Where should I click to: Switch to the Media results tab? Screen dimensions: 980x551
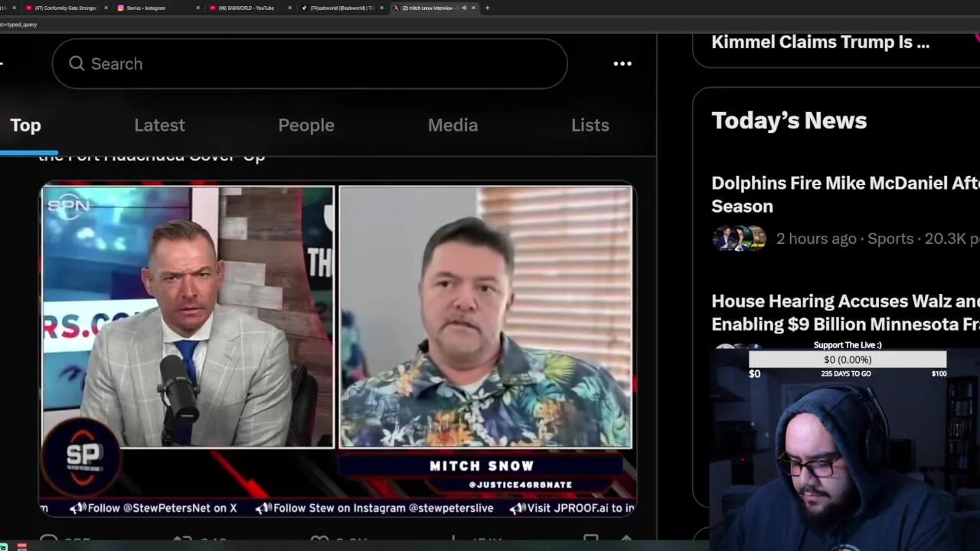tap(452, 125)
